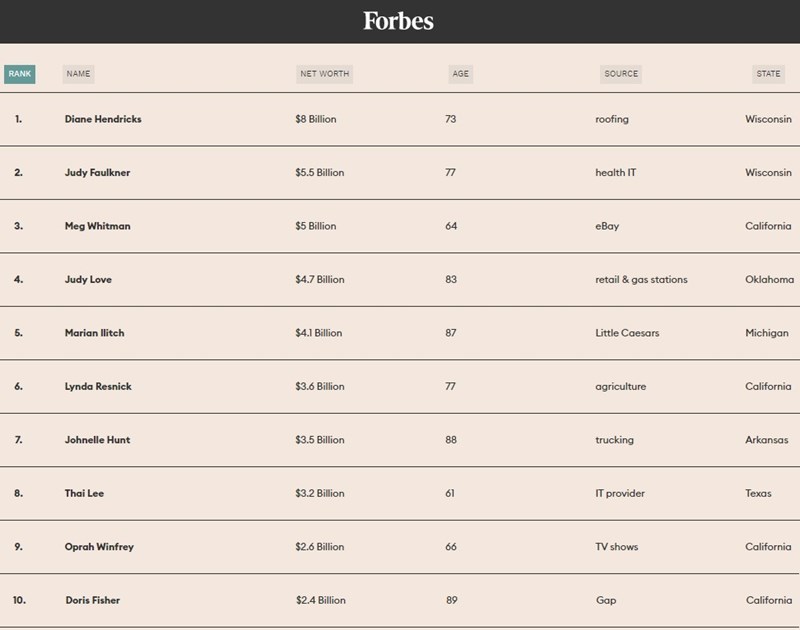
Task: Click the eBay source cell
Action: point(607,226)
